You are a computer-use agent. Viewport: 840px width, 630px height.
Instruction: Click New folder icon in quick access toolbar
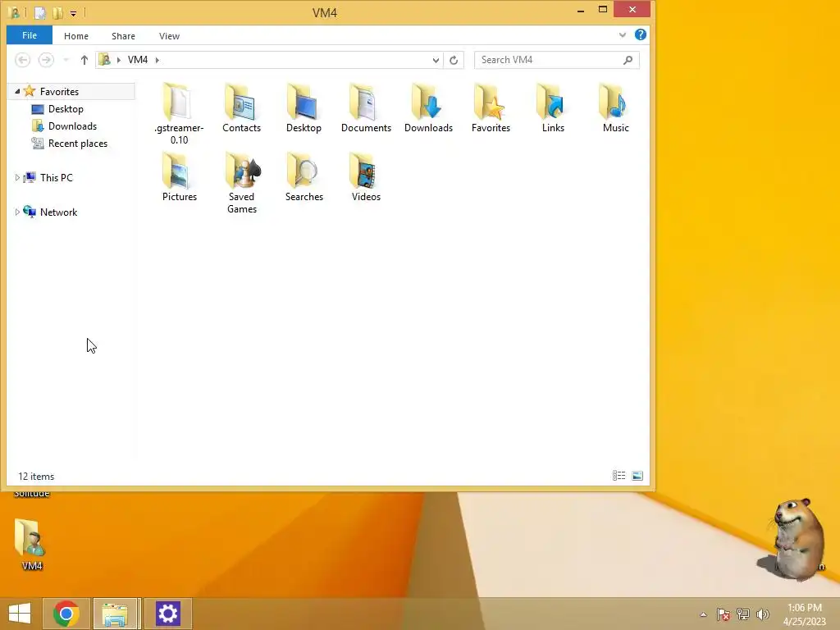[57, 13]
